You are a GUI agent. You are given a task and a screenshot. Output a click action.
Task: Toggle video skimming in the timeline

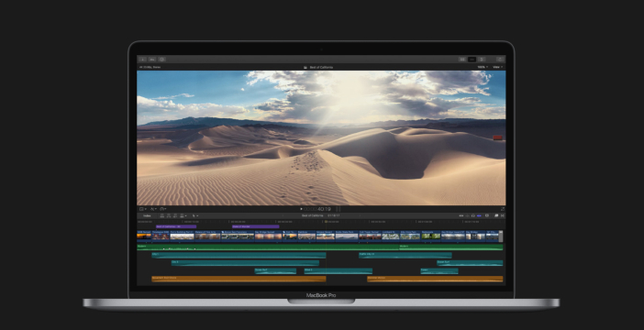[461, 215]
